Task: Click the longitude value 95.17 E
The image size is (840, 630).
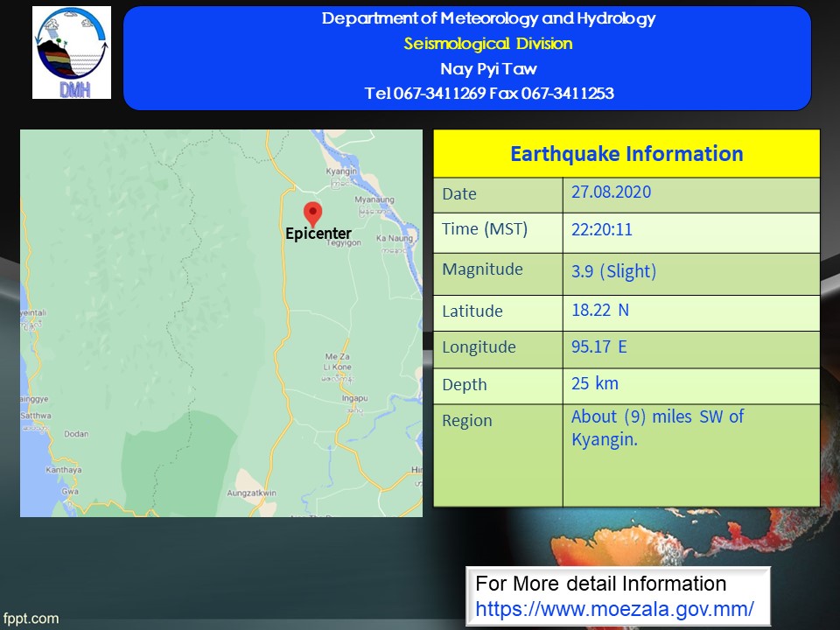Action: point(599,346)
